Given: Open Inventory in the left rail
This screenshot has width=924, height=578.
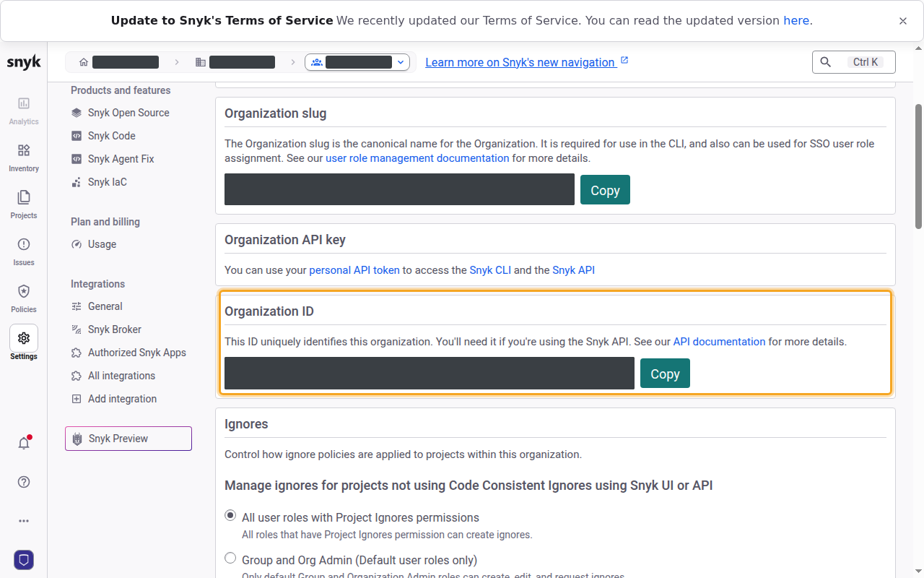Looking at the screenshot, I should pos(24,158).
